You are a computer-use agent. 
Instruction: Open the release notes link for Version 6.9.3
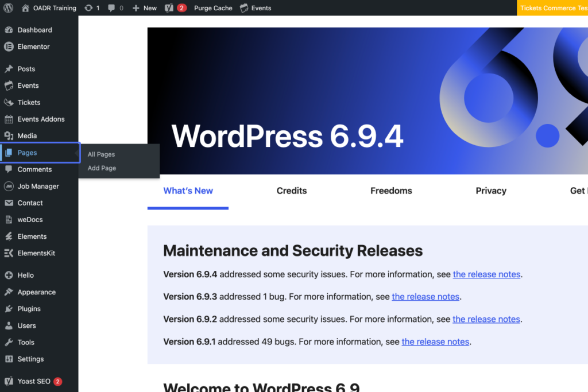click(x=425, y=297)
